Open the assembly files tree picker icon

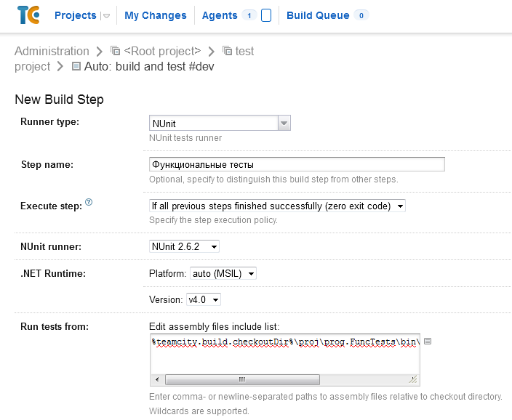coord(428,341)
